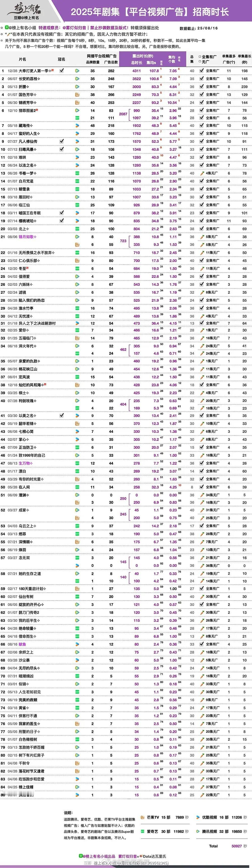Click the pencil icon beside 8集无广 in 滤镜 row
The width and height of the screenshot is (252, 868).
(202, 292)
